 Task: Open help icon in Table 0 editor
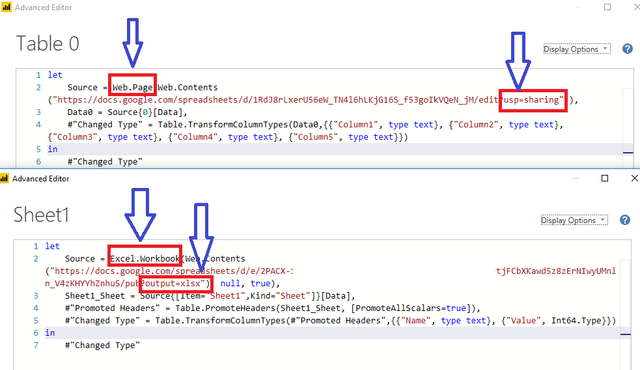[627, 49]
